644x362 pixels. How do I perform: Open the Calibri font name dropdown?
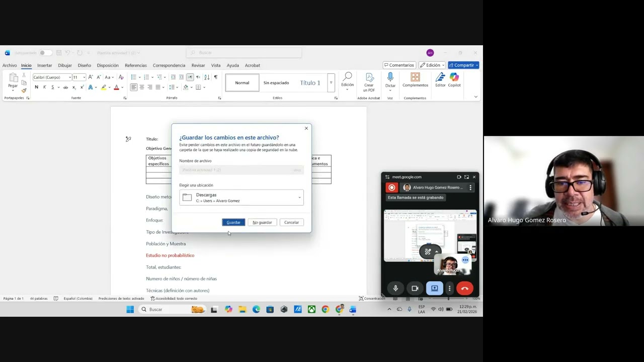point(69,77)
